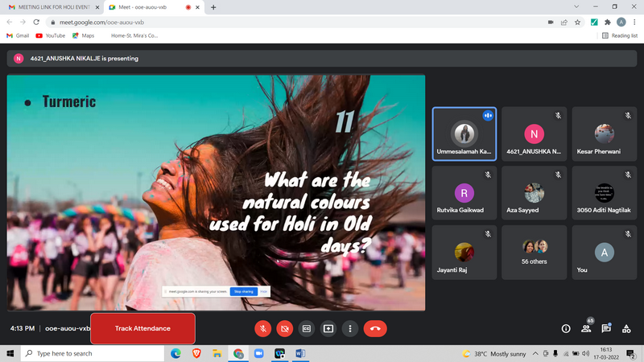Select 4621_ANUSHKA N... participant tile

534,134
